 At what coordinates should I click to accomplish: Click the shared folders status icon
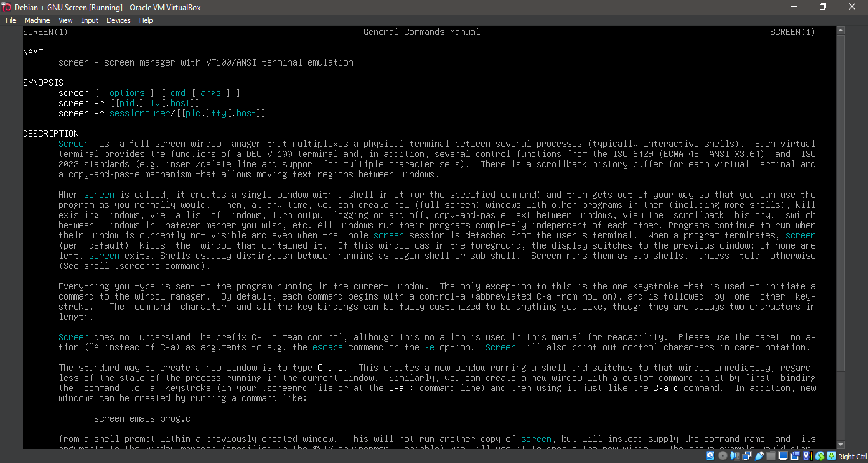pyautogui.click(x=771, y=456)
